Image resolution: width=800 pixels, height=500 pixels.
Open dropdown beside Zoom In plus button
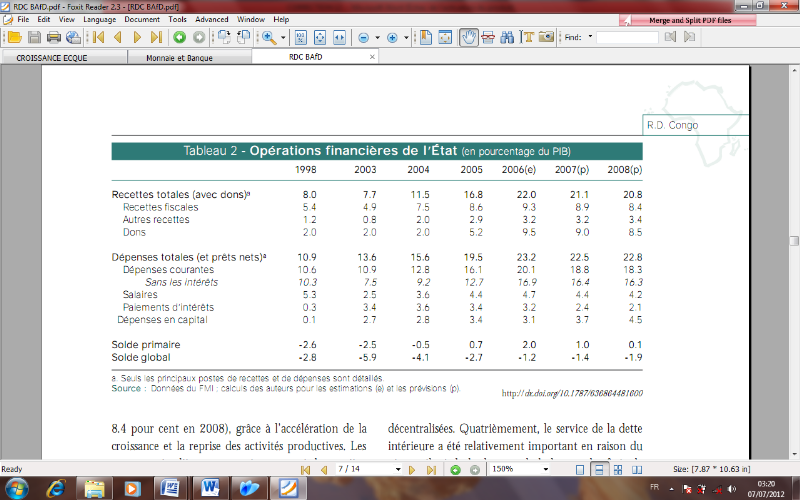(x=406, y=37)
